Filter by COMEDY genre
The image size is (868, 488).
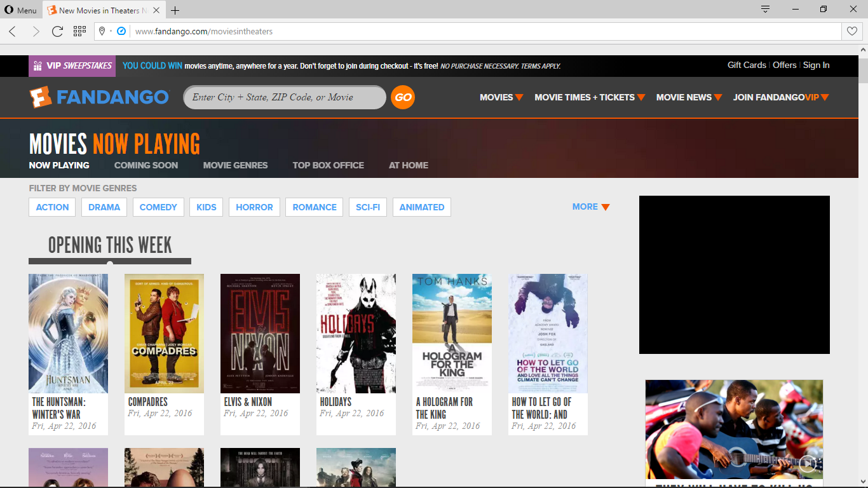(x=158, y=207)
